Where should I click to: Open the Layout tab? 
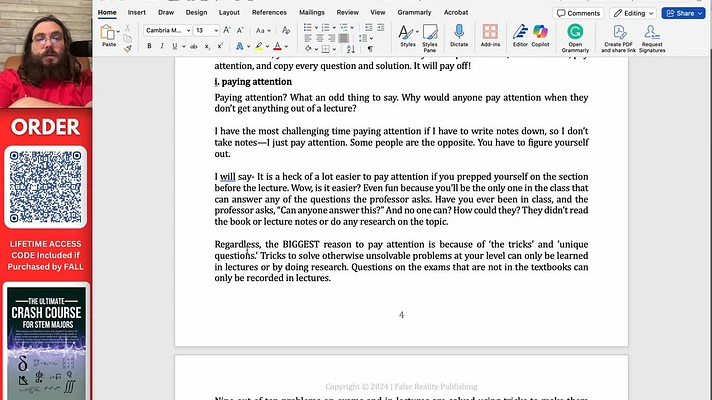tap(229, 12)
